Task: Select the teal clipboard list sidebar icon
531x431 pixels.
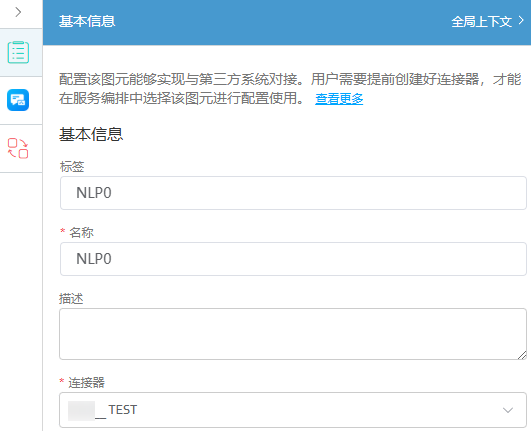Action: point(18,52)
